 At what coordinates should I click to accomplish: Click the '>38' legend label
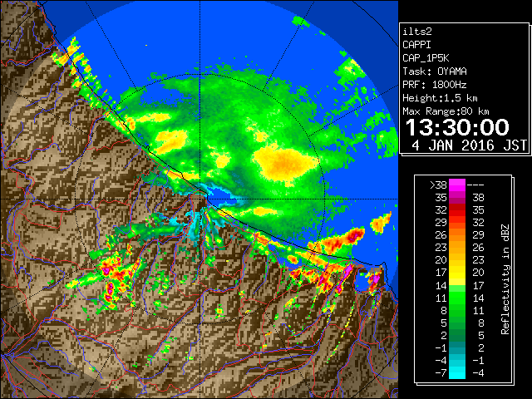(x=438, y=185)
